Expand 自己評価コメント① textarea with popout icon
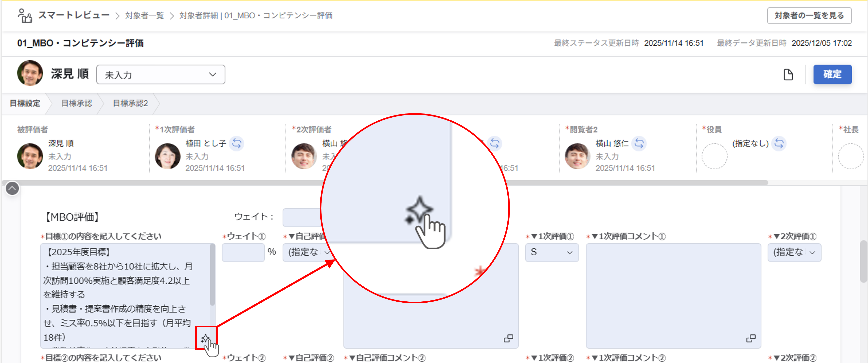The height and width of the screenshot is (363, 868). (508, 338)
